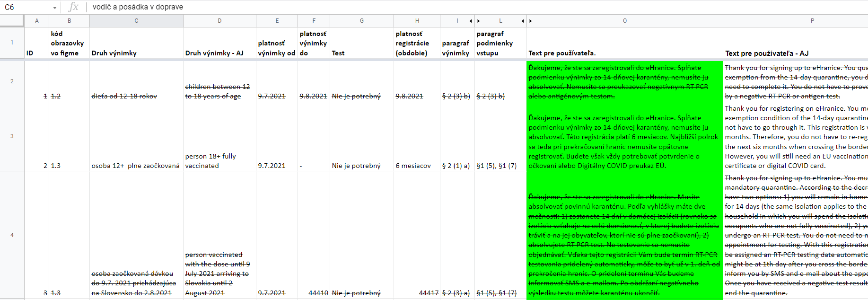Expand hidden columns right of column L
The height and width of the screenshot is (300, 868).
point(523,21)
